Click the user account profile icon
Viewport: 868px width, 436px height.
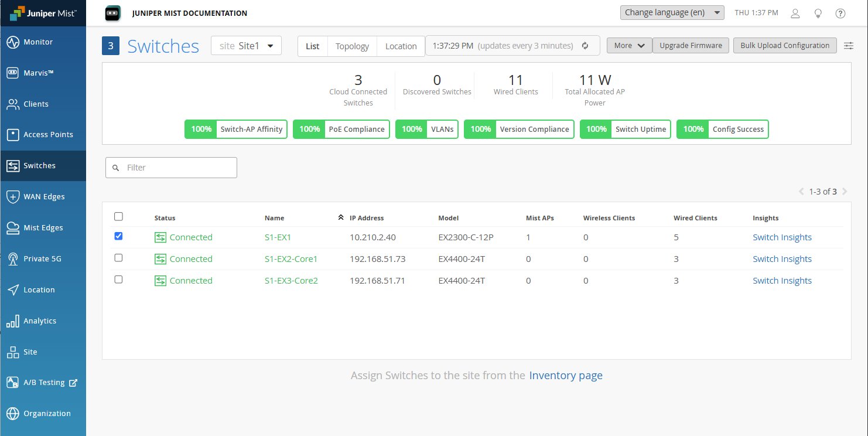(x=795, y=13)
